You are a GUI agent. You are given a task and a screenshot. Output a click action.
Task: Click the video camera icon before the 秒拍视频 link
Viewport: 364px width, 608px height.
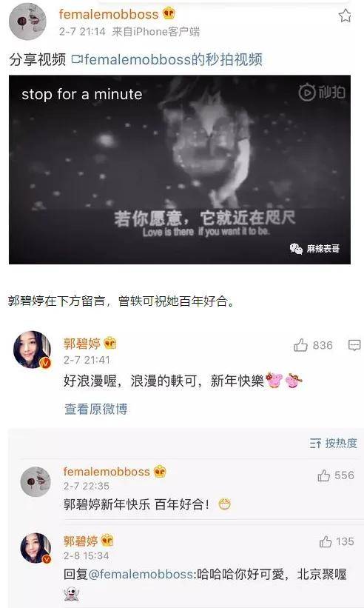click(x=78, y=59)
